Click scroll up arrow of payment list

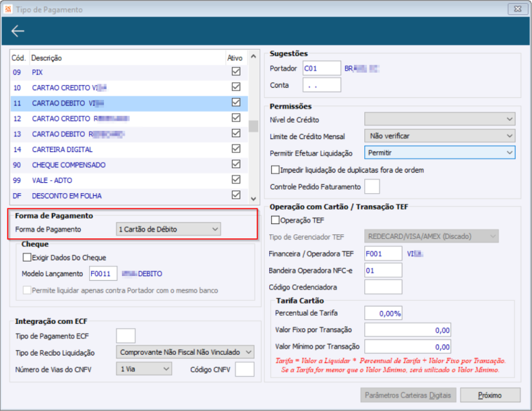[x=253, y=56]
